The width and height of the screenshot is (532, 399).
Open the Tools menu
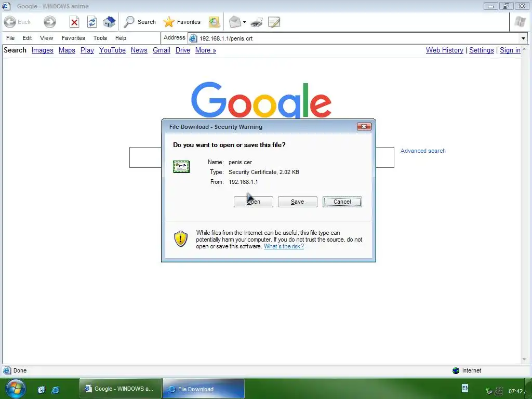100,38
